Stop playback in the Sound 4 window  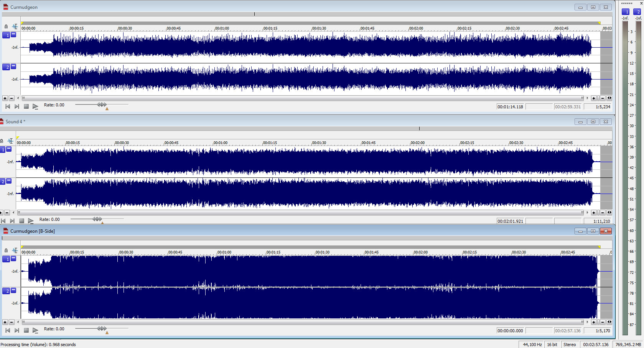(x=21, y=221)
